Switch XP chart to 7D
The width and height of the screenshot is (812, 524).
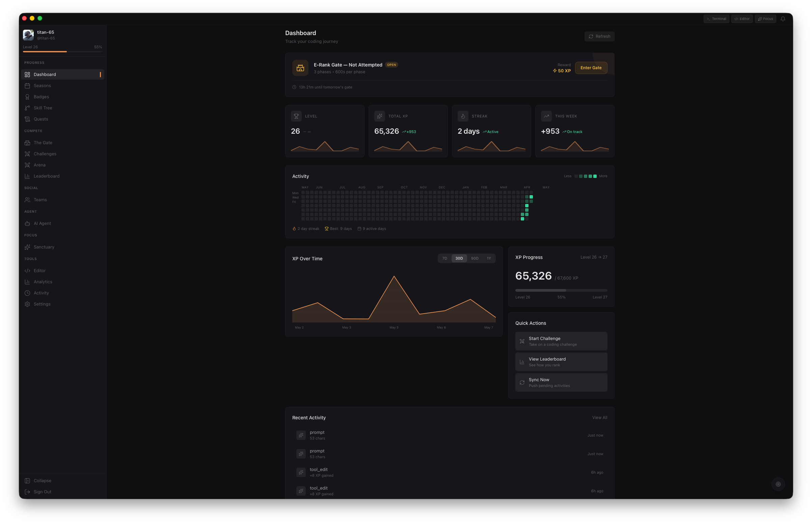444,258
